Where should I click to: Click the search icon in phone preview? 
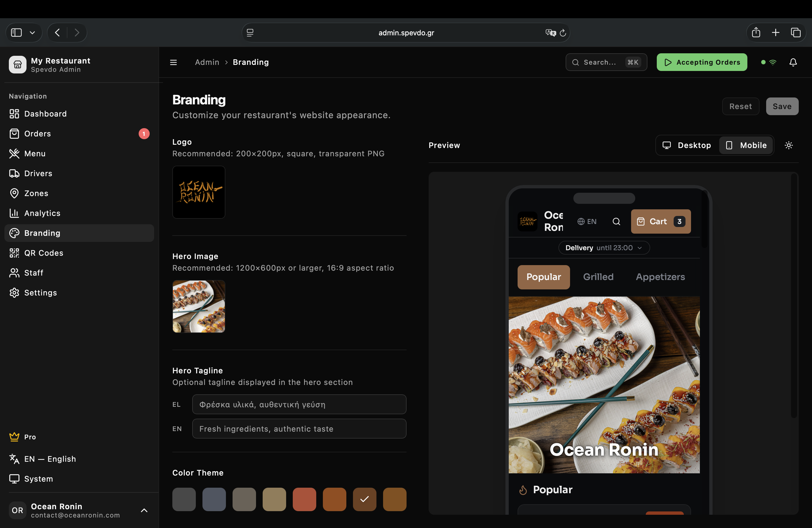(x=616, y=221)
